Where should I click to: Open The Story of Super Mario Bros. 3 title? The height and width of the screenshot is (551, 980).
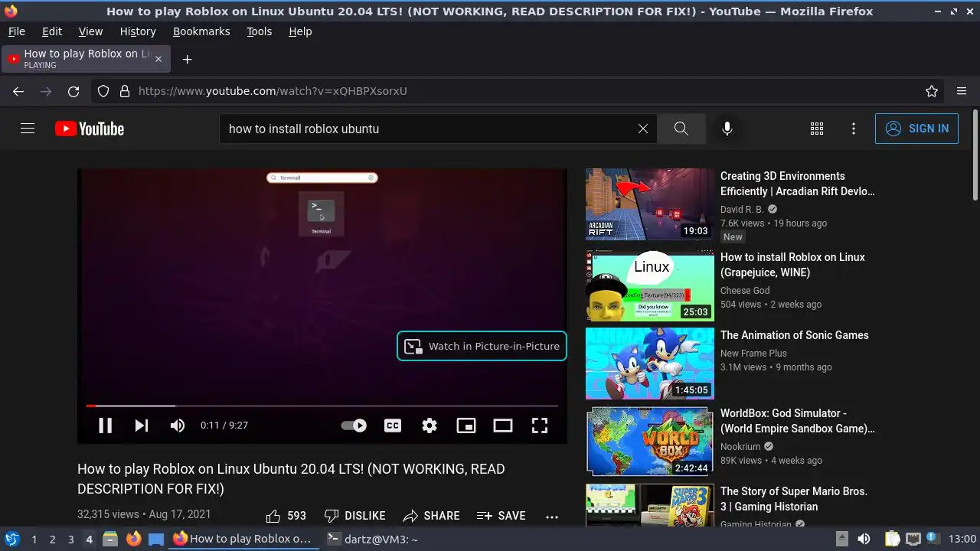pos(794,499)
